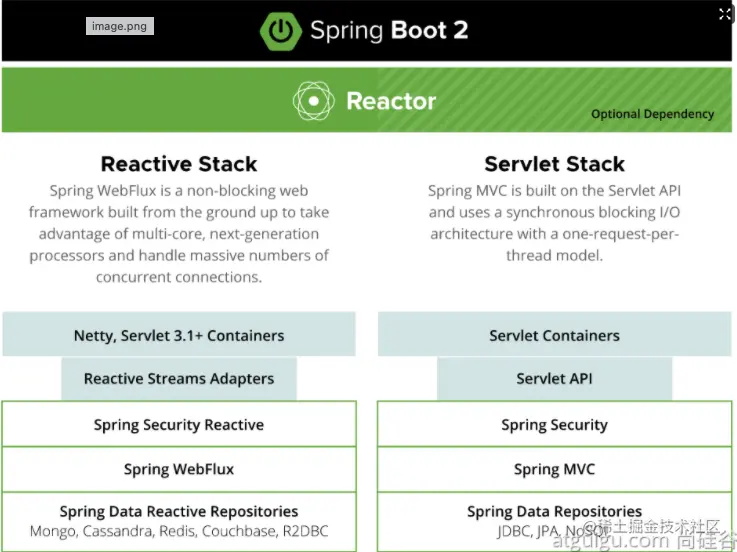
Task: Click the 'Optional Dependency' label
Action: point(652,114)
